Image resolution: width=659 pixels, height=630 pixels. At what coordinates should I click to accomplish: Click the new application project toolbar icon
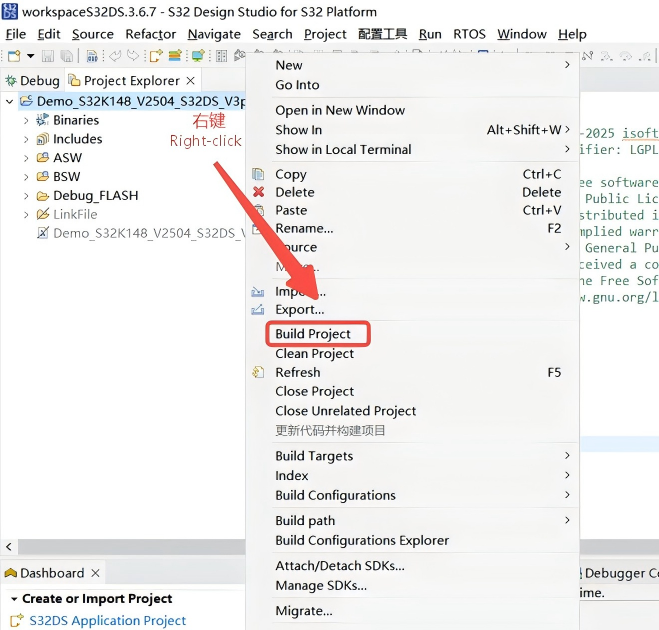coord(156,55)
